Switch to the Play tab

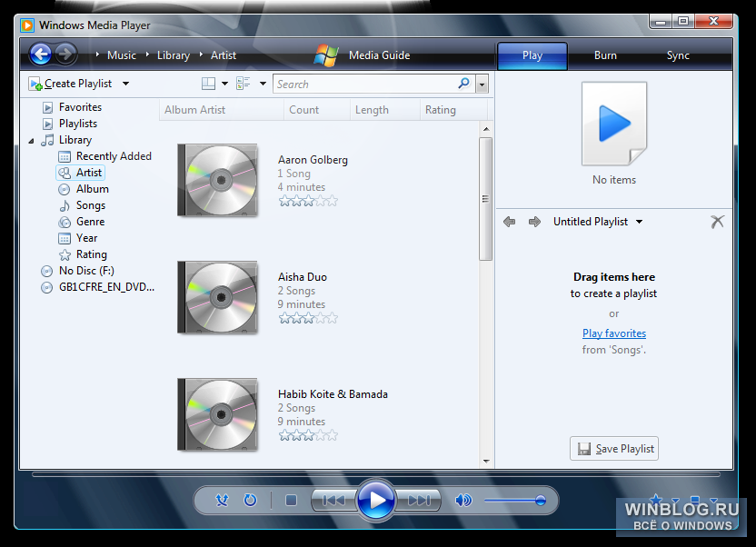[x=532, y=55]
